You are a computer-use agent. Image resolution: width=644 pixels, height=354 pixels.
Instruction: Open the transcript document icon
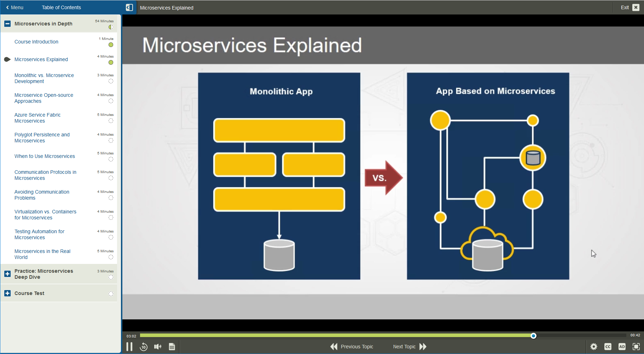click(172, 347)
